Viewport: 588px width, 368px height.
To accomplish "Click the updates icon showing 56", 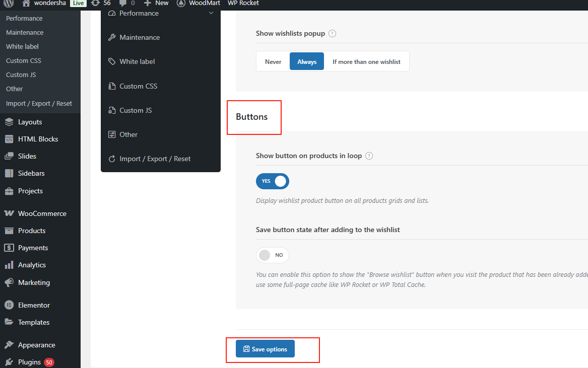I will click(x=95, y=3).
